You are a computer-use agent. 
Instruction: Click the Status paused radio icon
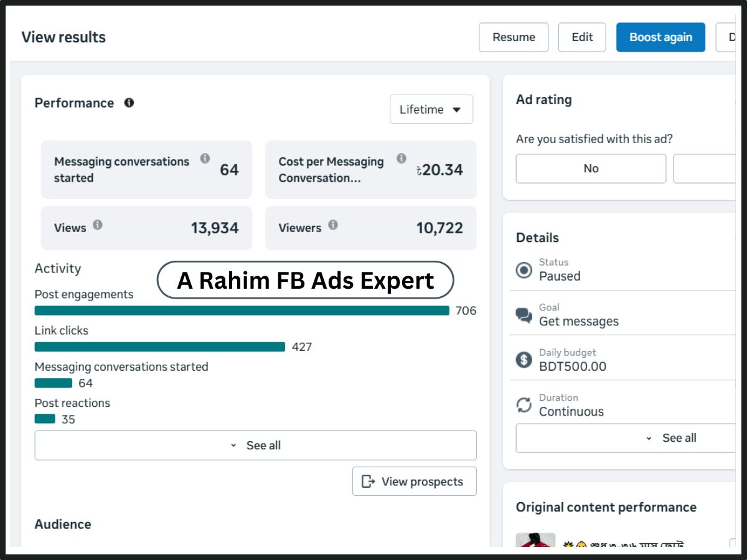click(524, 270)
